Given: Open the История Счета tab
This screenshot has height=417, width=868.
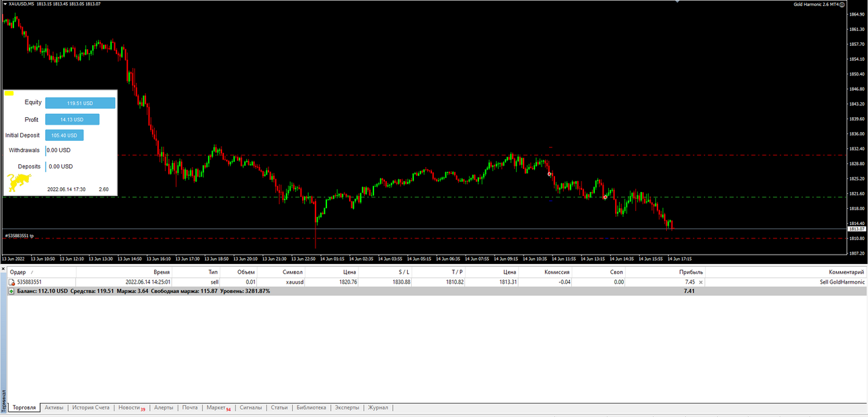Looking at the screenshot, I should [91, 408].
